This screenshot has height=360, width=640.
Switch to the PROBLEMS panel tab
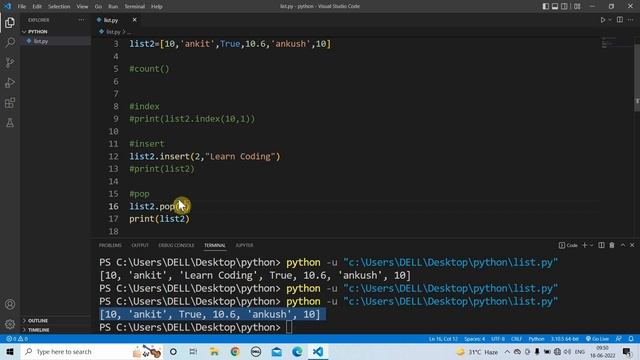click(x=110, y=245)
